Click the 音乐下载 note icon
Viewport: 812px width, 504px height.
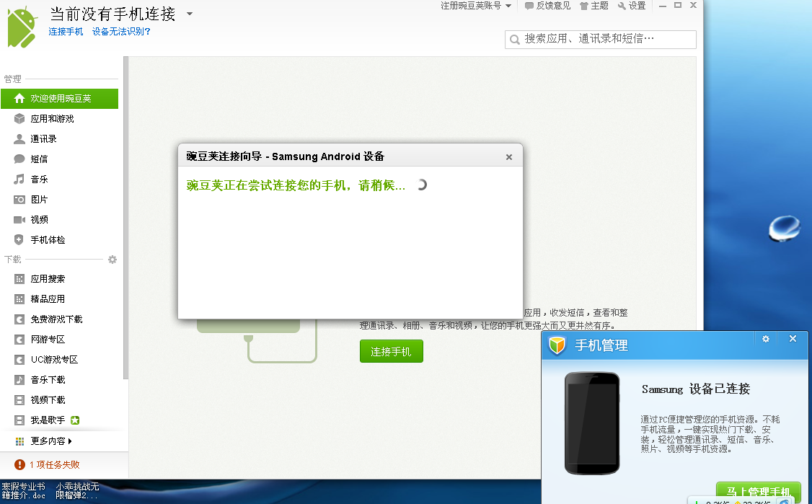(19, 380)
